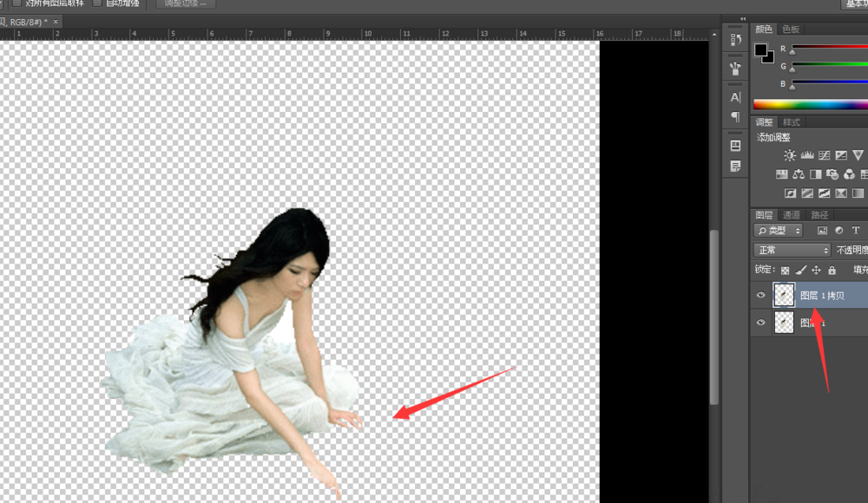Select the 图层 1 拷贝 layer thumbnail
Image resolution: width=868 pixels, height=503 pixels.
pyautogui.click(x=784, y=296)
